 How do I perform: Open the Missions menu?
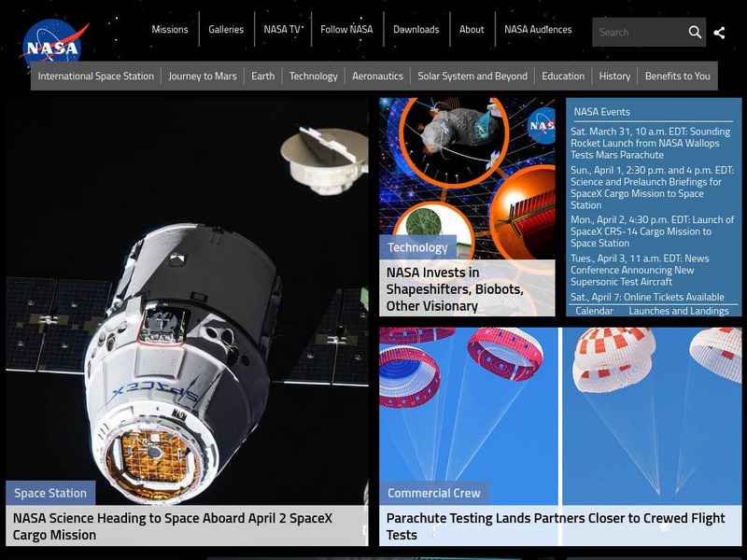coord(170,30)
